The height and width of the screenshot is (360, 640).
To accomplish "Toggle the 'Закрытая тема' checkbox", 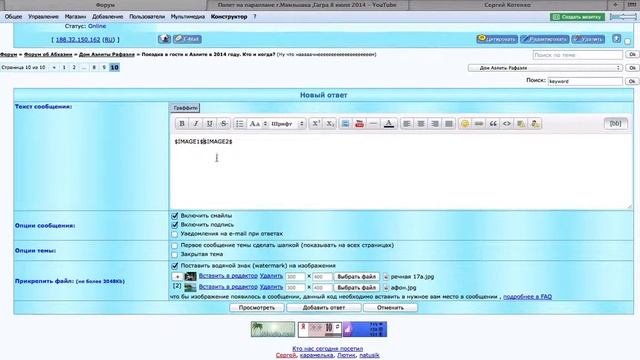I will (x=175, y=255).
